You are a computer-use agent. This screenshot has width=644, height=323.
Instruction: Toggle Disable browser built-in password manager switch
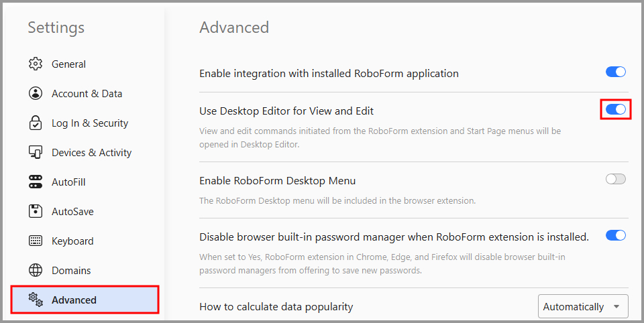point(616,236)
